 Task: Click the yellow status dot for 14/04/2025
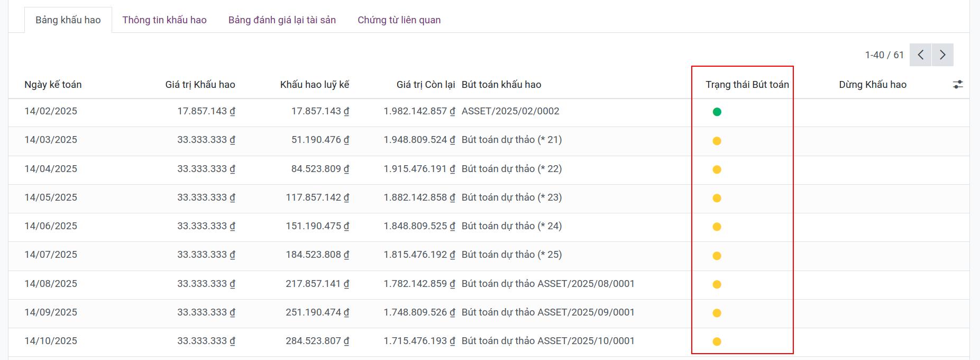(x=717, y=169)
